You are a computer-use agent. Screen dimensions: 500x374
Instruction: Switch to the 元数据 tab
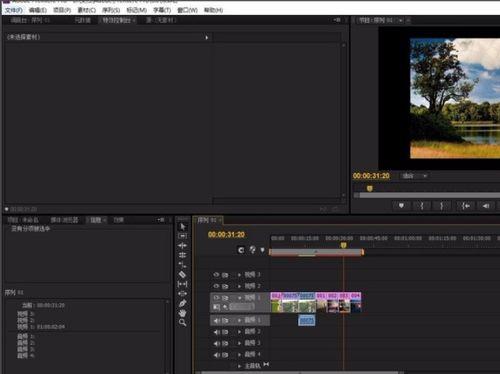pos(83,20)
